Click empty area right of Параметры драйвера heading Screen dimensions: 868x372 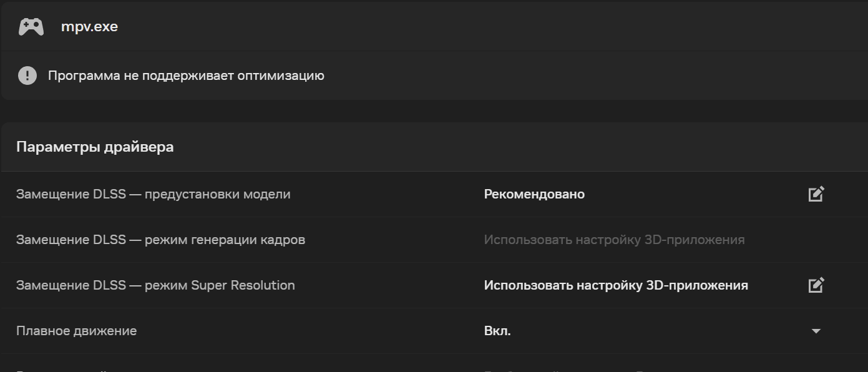(518, 147)
